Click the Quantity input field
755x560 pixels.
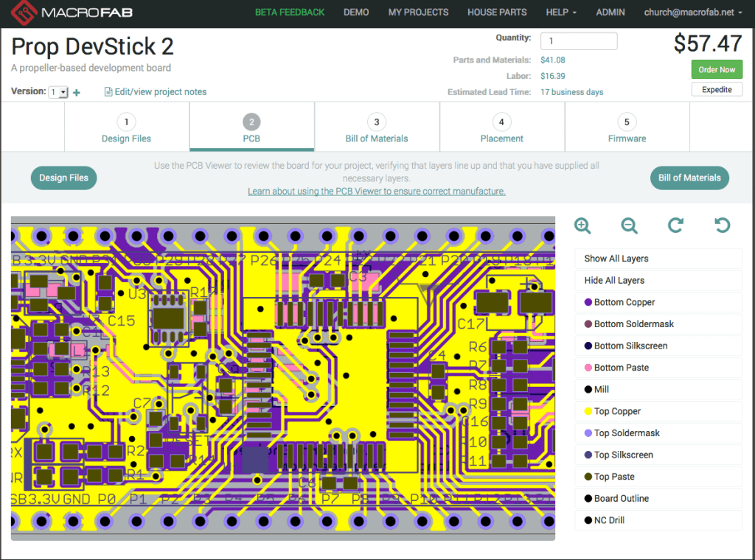[579, 41]
